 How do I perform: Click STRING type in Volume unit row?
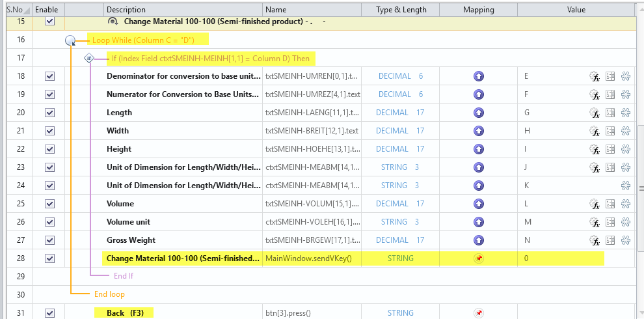(394, 222)
